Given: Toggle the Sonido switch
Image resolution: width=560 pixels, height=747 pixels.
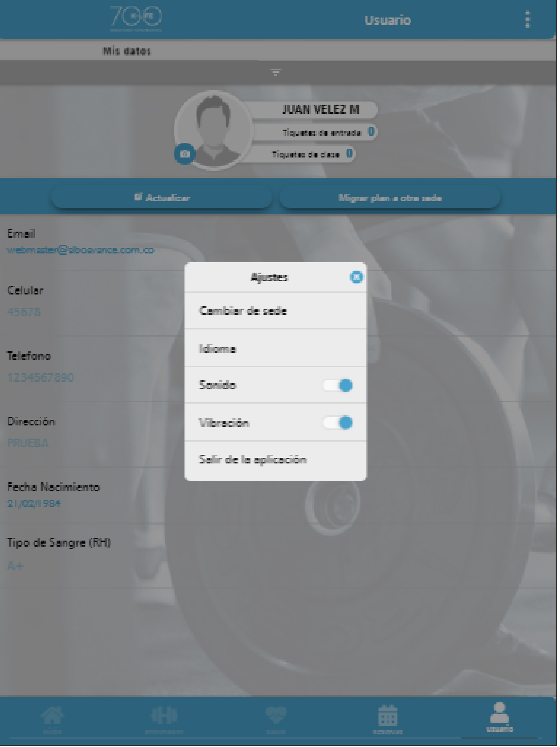Looking at the screenshot, I should (337, 385).
